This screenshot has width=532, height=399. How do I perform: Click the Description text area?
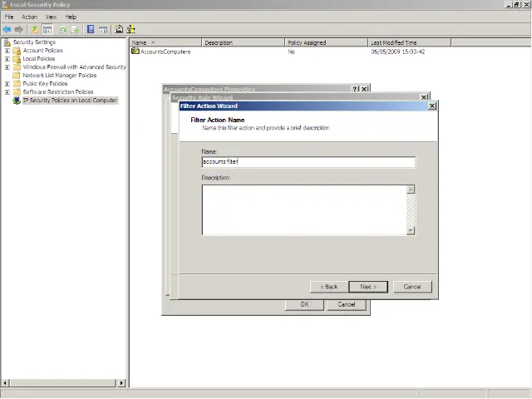(303, 209)
